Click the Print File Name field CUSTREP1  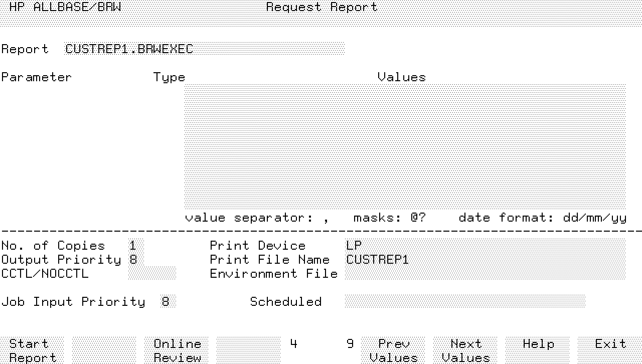(485, 260)
